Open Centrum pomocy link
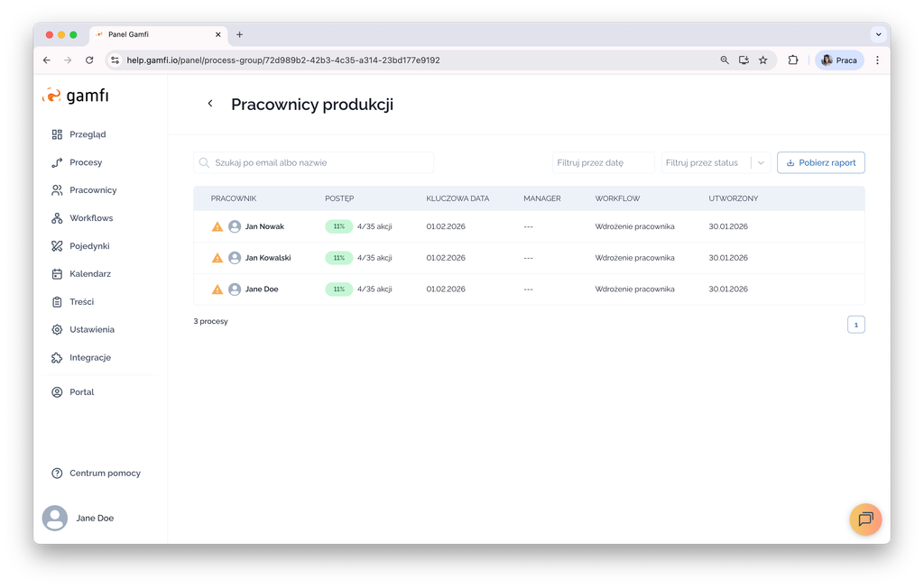The height and width of the screenshot is (588, 924). coord(105,473)
